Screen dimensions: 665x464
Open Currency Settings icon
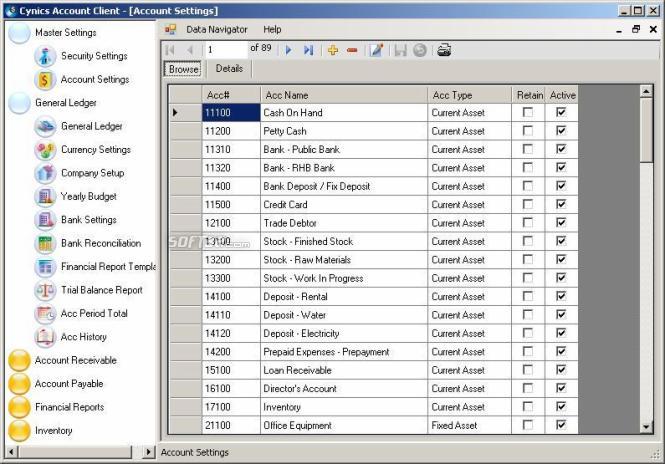coord(45,150)
